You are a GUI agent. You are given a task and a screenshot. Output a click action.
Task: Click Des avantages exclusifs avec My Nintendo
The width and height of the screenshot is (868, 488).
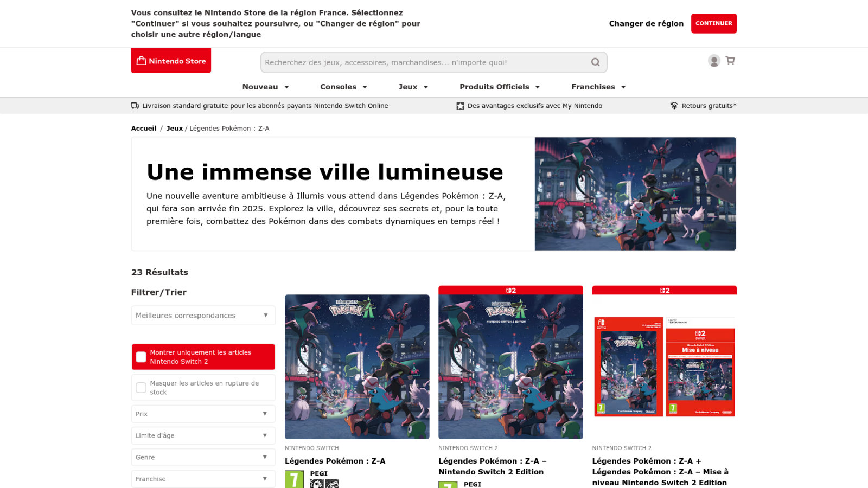tap(535, 106)
